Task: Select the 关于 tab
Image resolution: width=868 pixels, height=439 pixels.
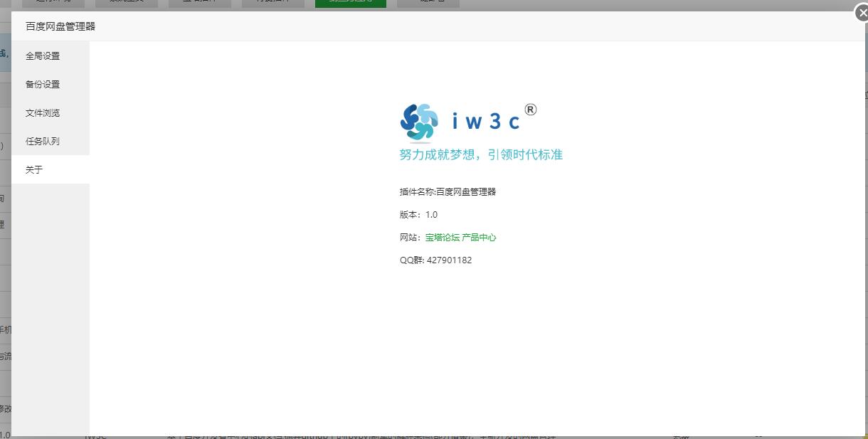Action: click(x=51, y=169)
